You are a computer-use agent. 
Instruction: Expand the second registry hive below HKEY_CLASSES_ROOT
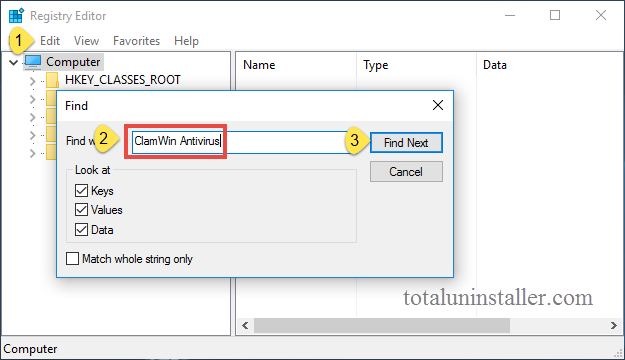[32, 99]
